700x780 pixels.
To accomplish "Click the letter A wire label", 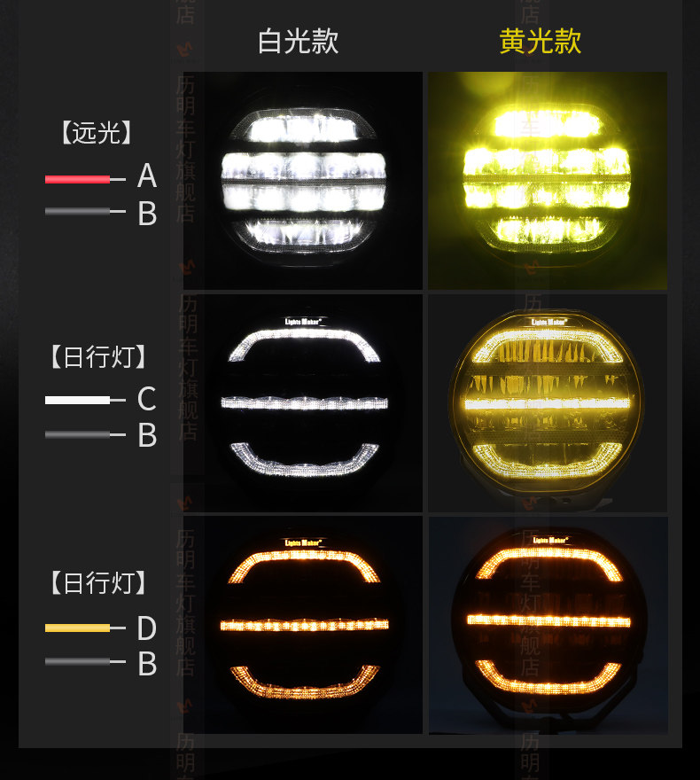I will [147, 175].
